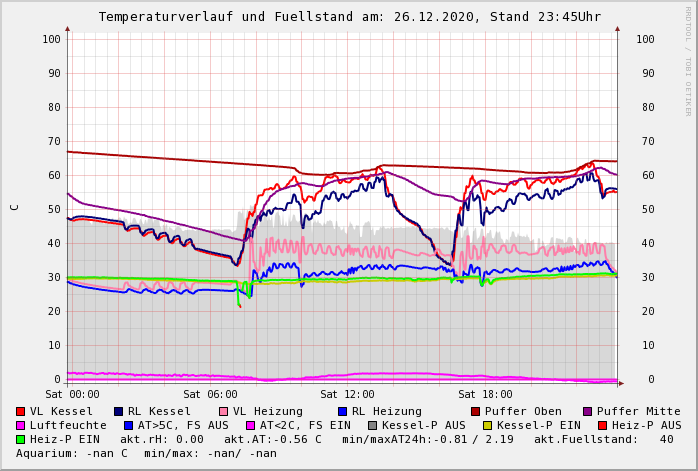The image size is (698, 471).
Task: Select the gray Kessel-P AUS swatch
Action: (370, 425)
